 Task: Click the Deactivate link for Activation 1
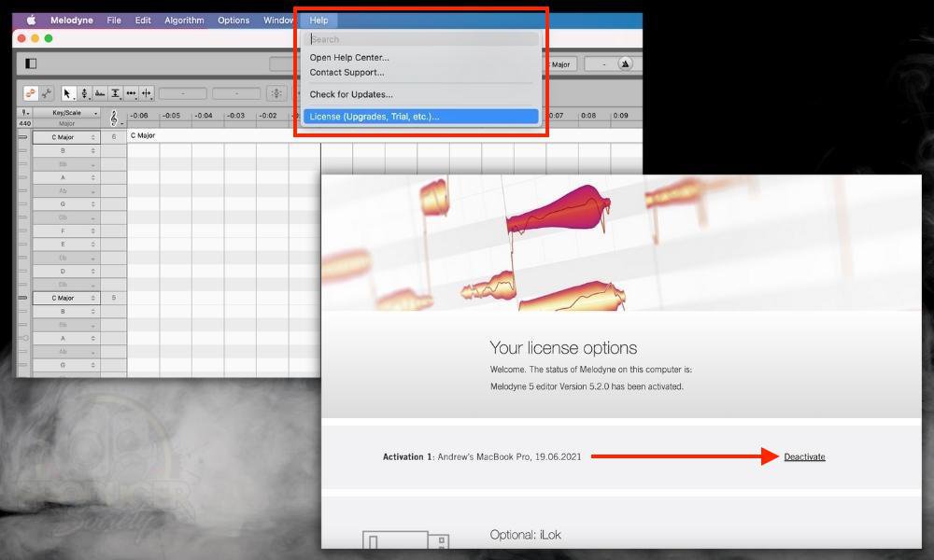click(x=804, y=456)
